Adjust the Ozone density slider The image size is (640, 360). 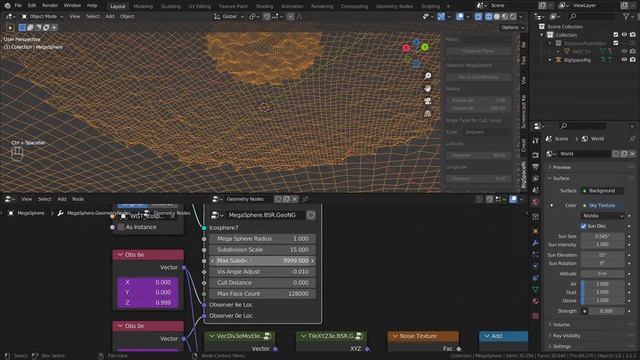pyautogui.click(x=602, y=300)
